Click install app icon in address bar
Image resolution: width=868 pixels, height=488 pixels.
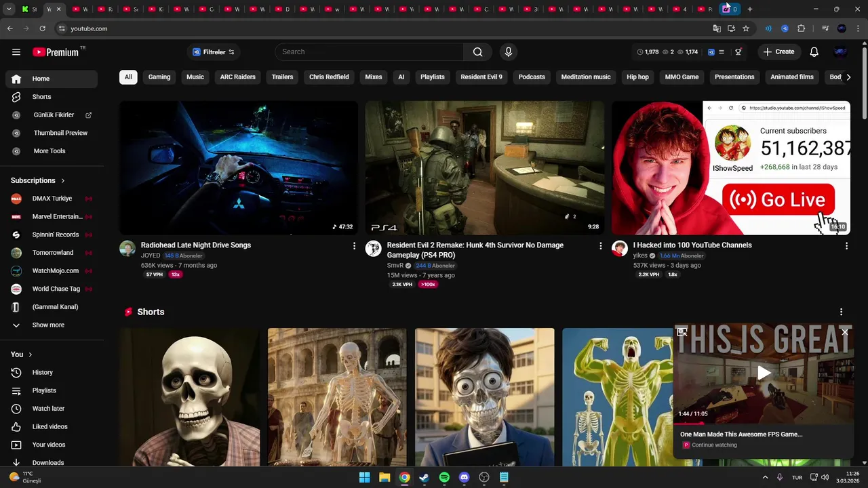(731, 28)
